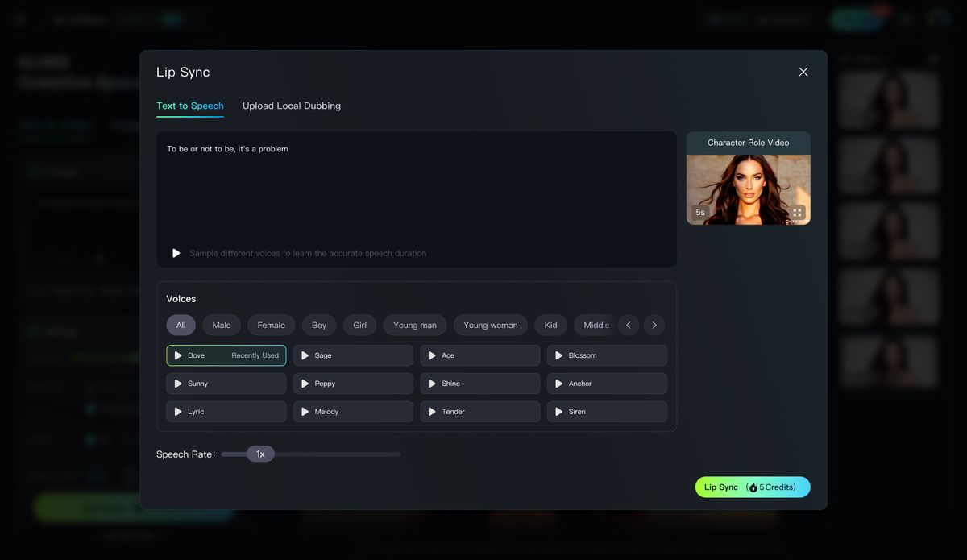Start Lip Sync for 5 credits
Viewport: 967px width, 560px height.
pos(753,487)
